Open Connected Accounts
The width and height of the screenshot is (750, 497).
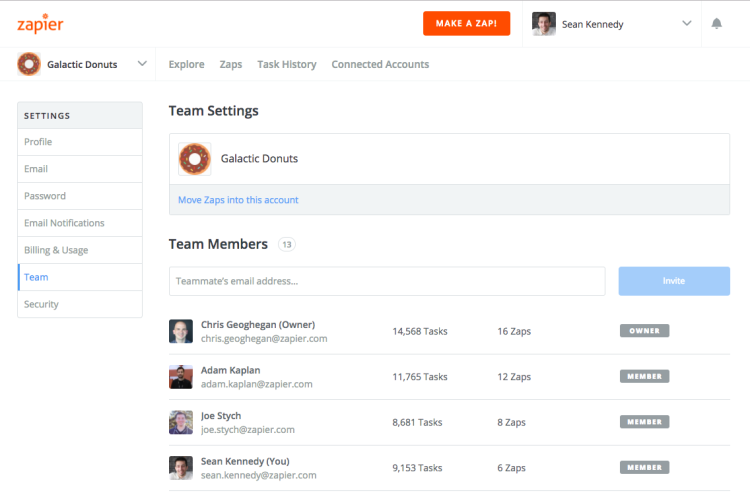[380, 64]
